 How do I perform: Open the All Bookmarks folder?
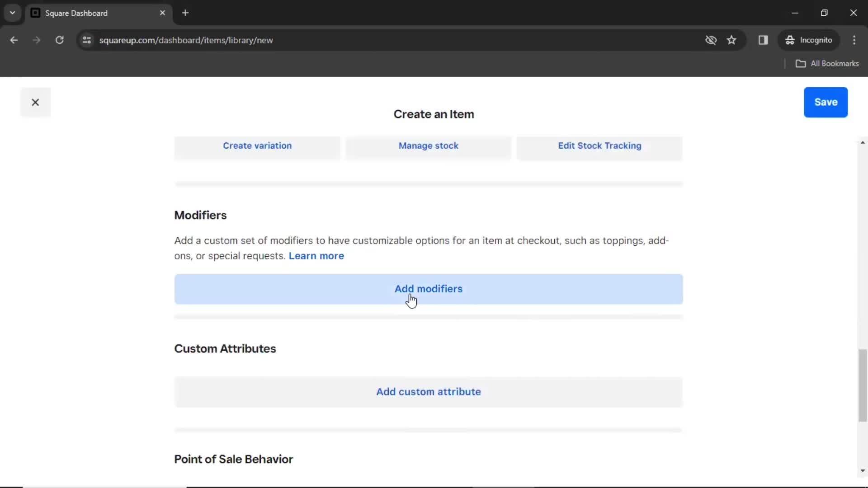pyautogui.click(x=827, y=64)
